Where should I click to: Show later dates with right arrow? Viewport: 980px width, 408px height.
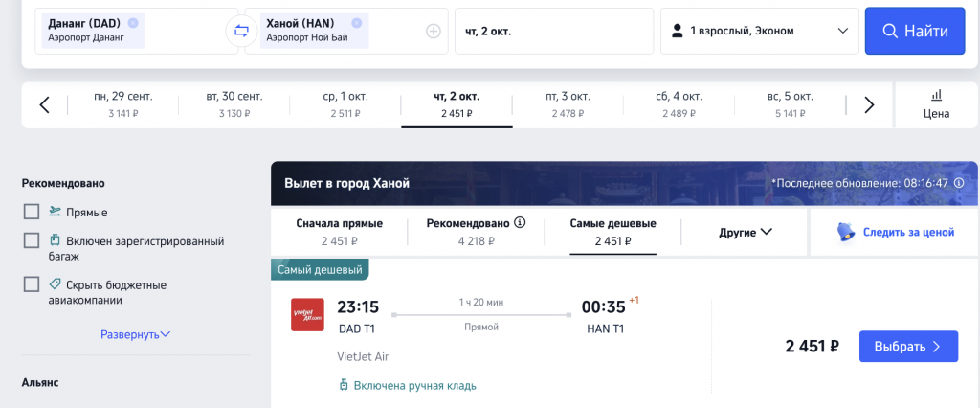[x=869, y=104]
